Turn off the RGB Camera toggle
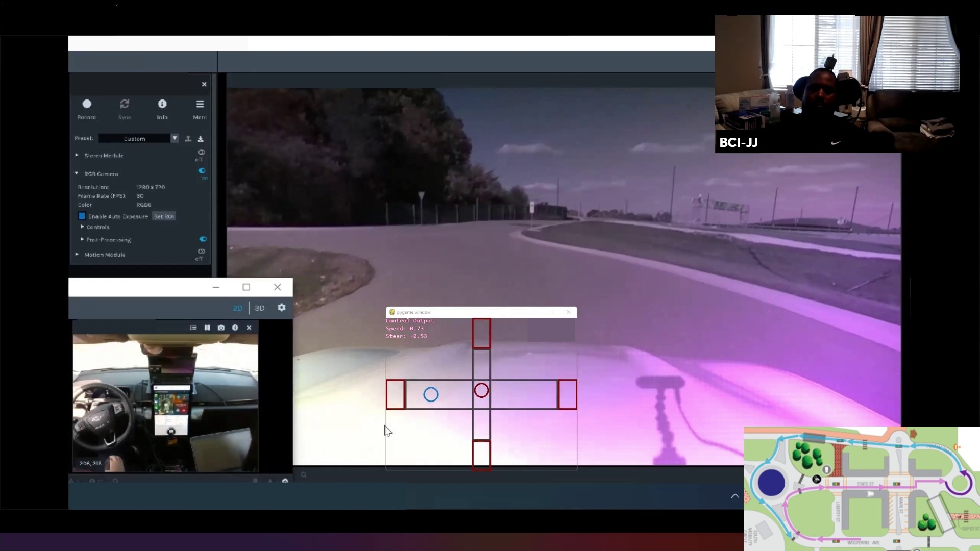Image resolution: width=980 pixels, height=551 pixels. pyautogui.click(x=202, y=171)
